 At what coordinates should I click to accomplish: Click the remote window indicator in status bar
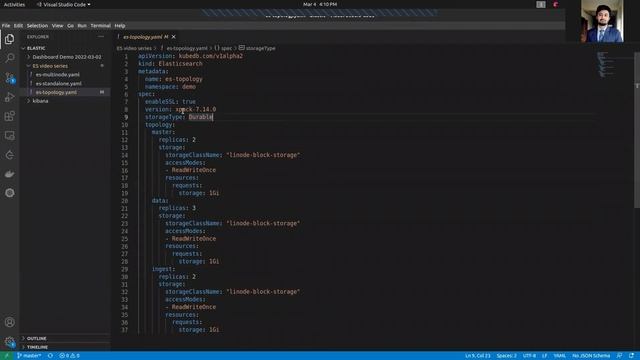point(7,356)
